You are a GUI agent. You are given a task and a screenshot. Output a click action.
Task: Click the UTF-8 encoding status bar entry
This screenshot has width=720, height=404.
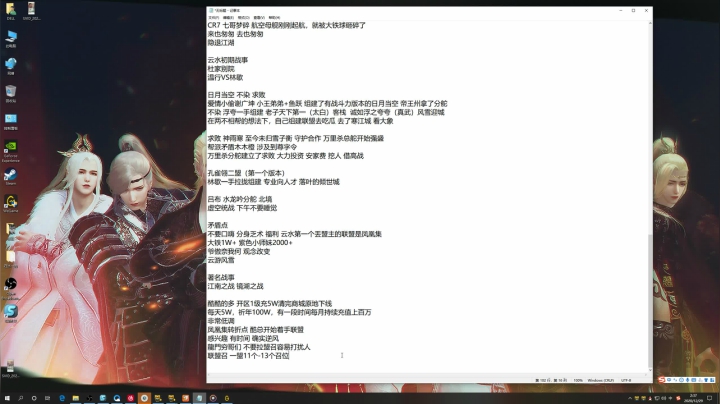pos(626,380)
